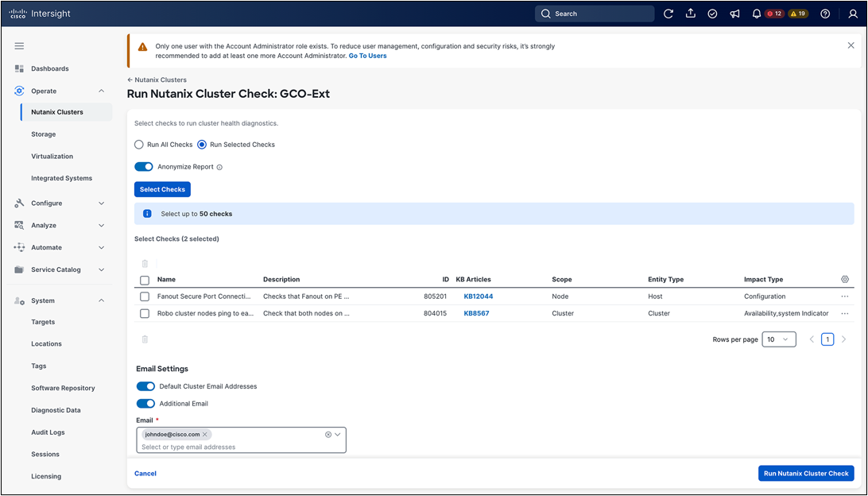Toggle the Additional Email switch
Viewport: 868px width, 496px height.
pos(145,404)
